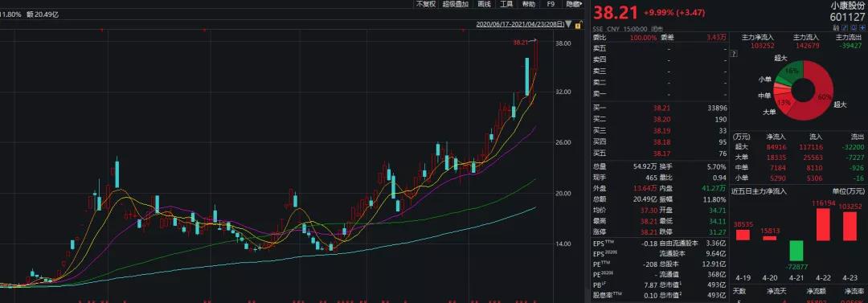Open the 画线 drawing tools menu
Screen dimensions: 868x303
coord(485,4)
